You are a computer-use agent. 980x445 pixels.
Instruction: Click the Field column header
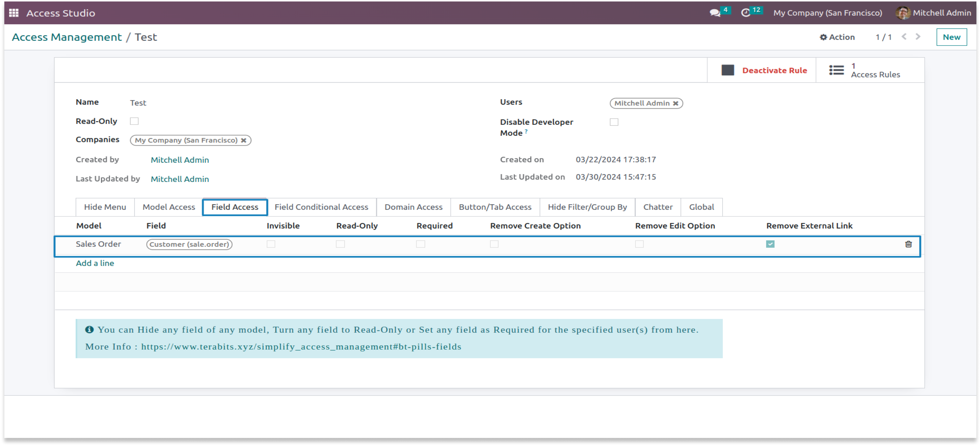(156, 226)
